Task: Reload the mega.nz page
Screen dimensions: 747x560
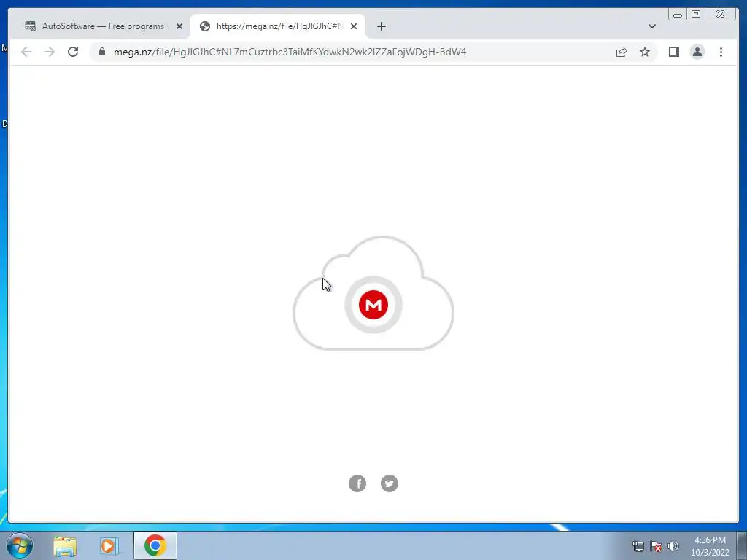Action: click(73, 52)
